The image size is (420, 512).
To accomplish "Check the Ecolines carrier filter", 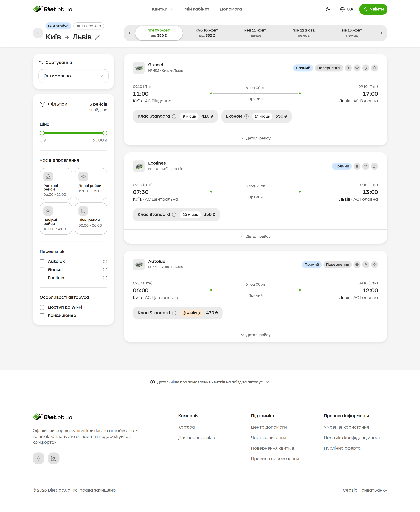I will (x=42, y=278).
